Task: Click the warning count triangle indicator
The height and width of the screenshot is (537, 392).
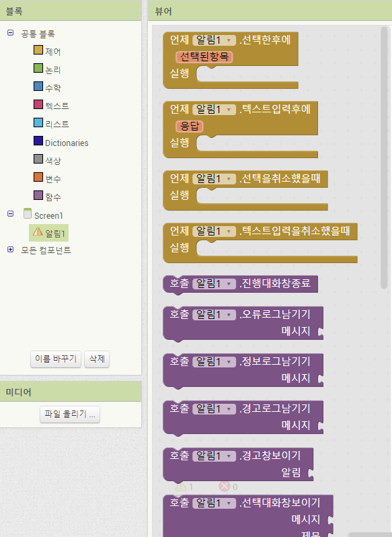Action: coord(181,487)
